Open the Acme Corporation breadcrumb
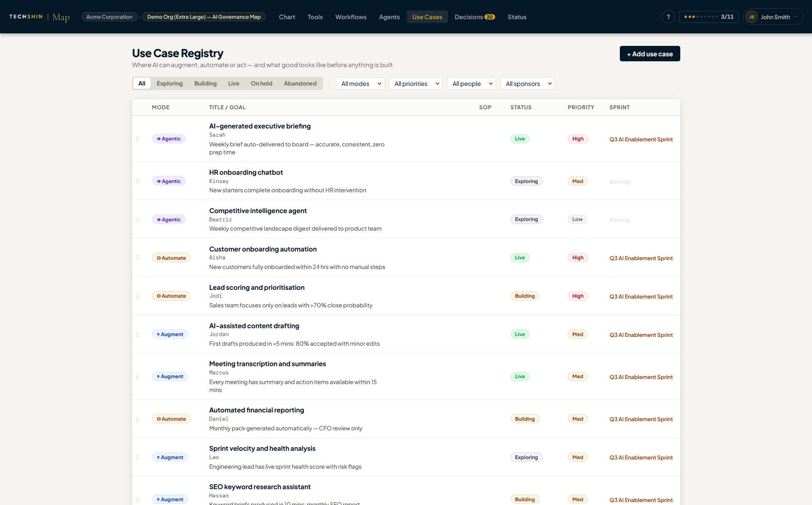The width and height of the screenshot is (812, 505). [109, 17]
